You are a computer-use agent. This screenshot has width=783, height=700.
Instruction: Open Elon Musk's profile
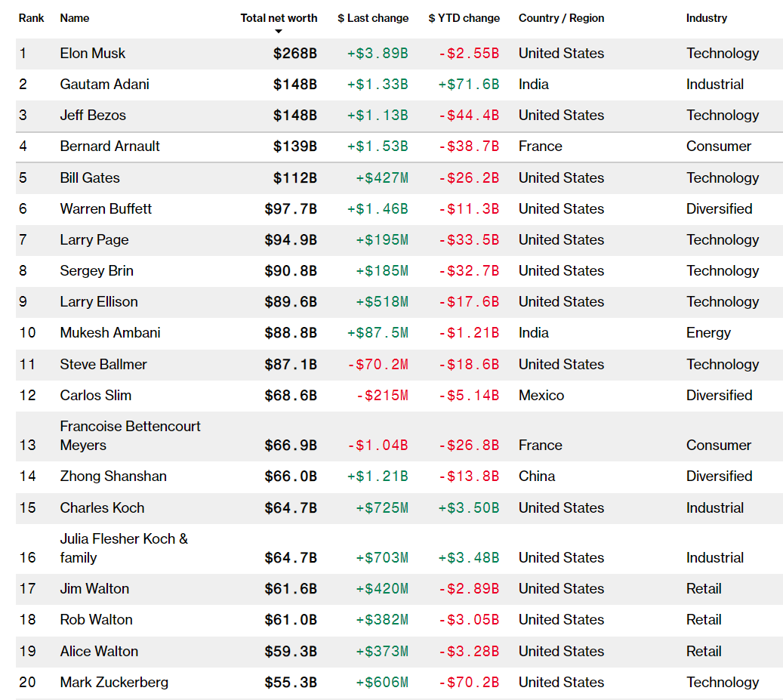point(93,54)
